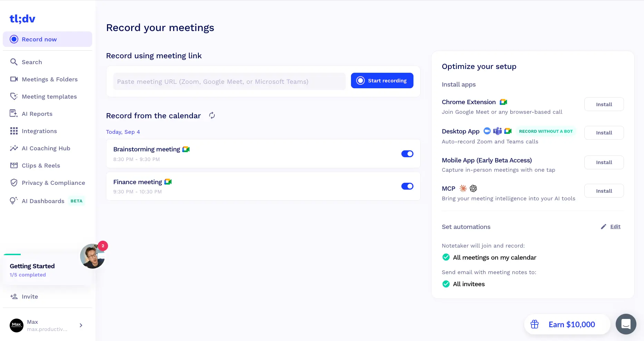
Task: Click the Edit automations link
Action: click(x=615, y=227)
